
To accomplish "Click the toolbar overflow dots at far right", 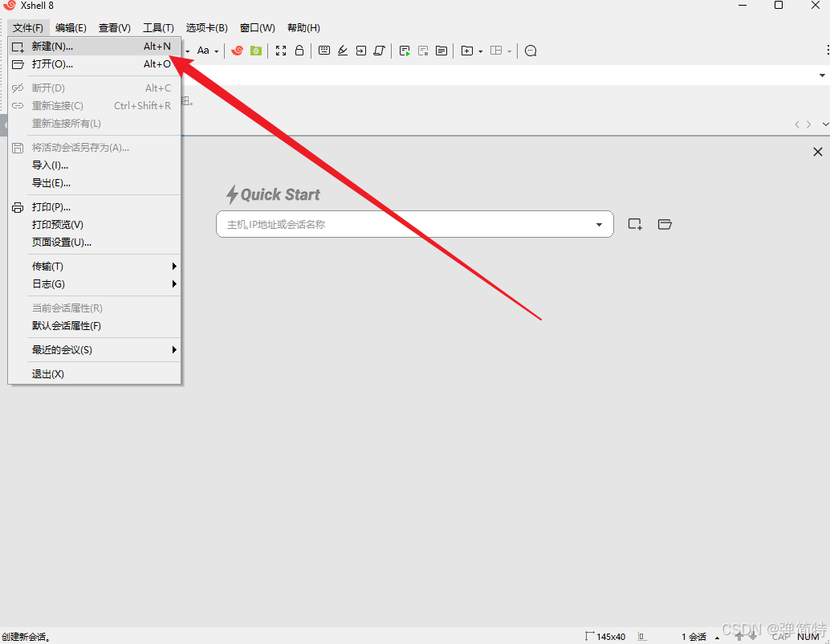I will 828,50.
